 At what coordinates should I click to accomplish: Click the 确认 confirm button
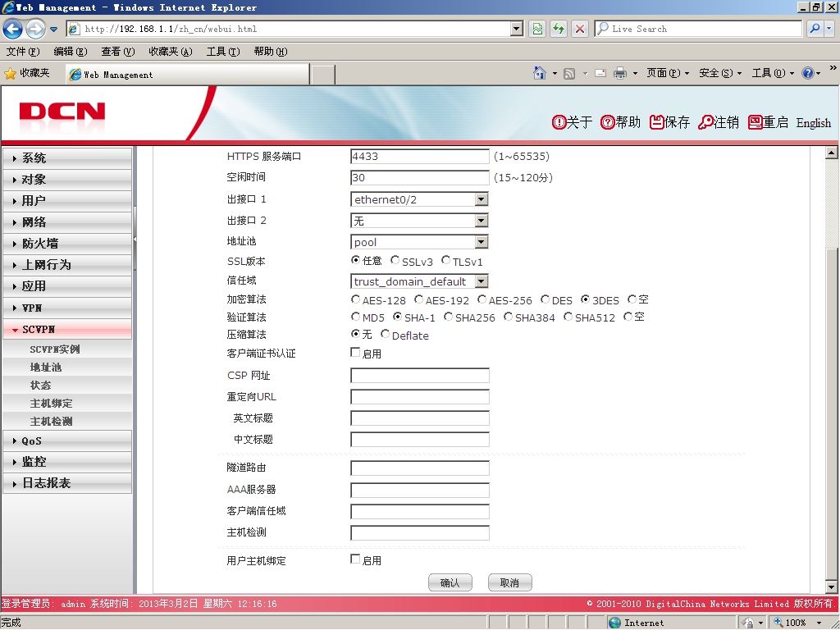pos(450,583)
